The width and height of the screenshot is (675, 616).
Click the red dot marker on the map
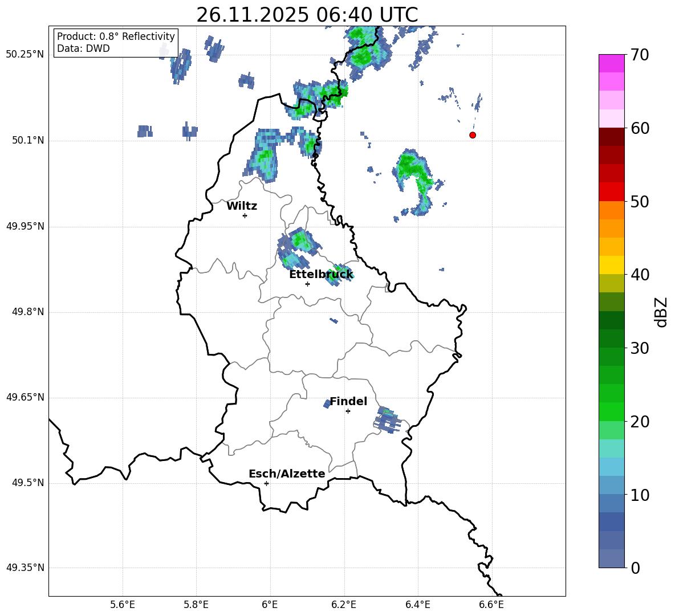tap(473, 135)
